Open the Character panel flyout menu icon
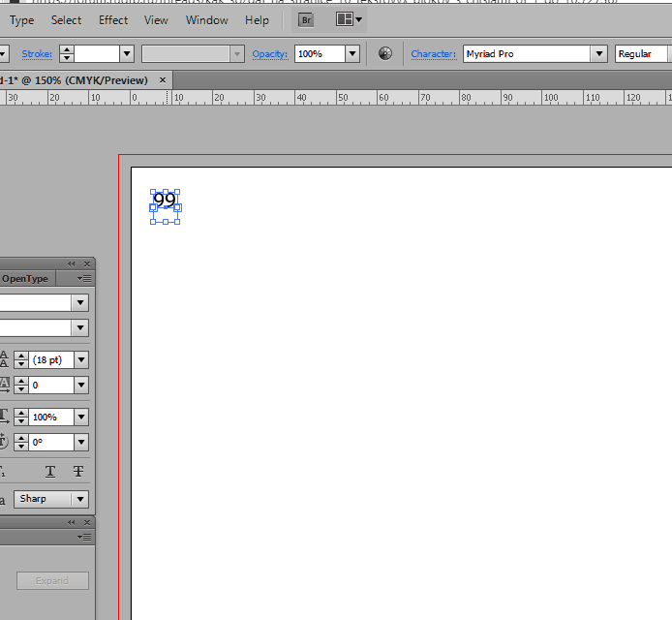The height and width of the screenshot is (620, 672). click(84, 279)
